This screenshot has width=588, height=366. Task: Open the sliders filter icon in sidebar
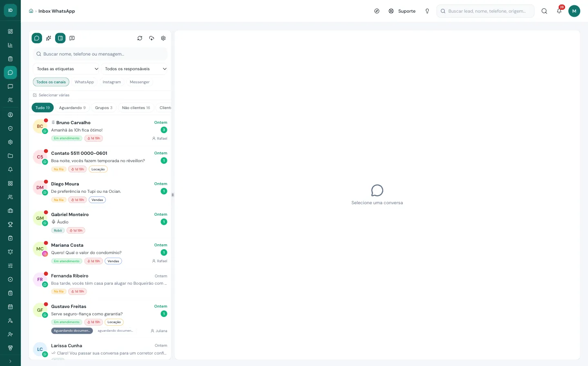tap(10, 266)
